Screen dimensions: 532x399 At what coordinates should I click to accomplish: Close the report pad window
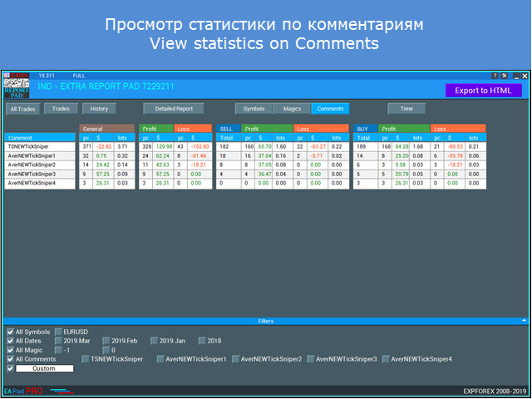click(525, 76)
